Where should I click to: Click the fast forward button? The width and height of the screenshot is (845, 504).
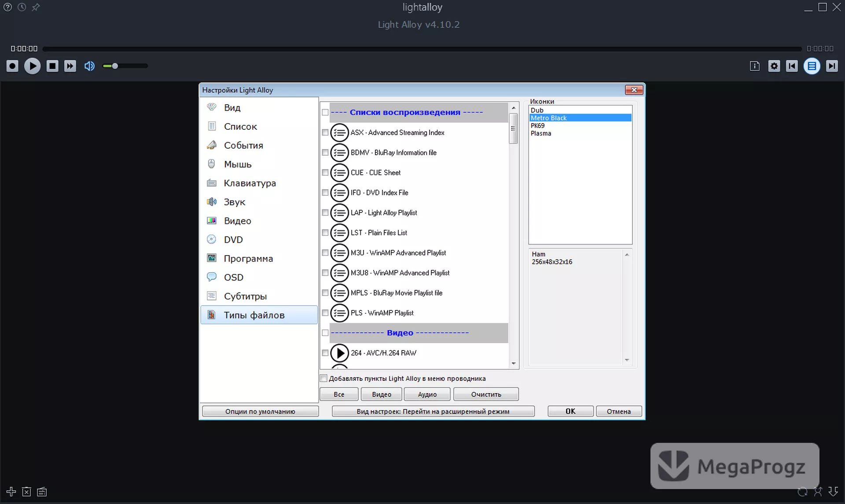coord(70,66)
